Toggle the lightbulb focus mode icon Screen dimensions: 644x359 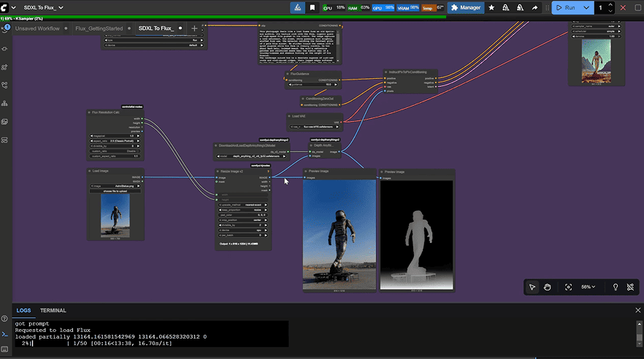(615, 287)
